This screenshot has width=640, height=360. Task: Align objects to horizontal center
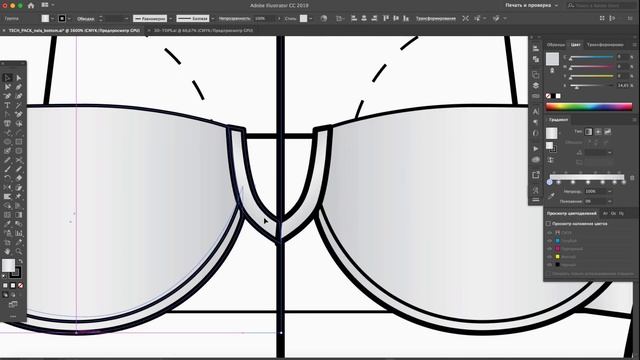tap(364, 18)
